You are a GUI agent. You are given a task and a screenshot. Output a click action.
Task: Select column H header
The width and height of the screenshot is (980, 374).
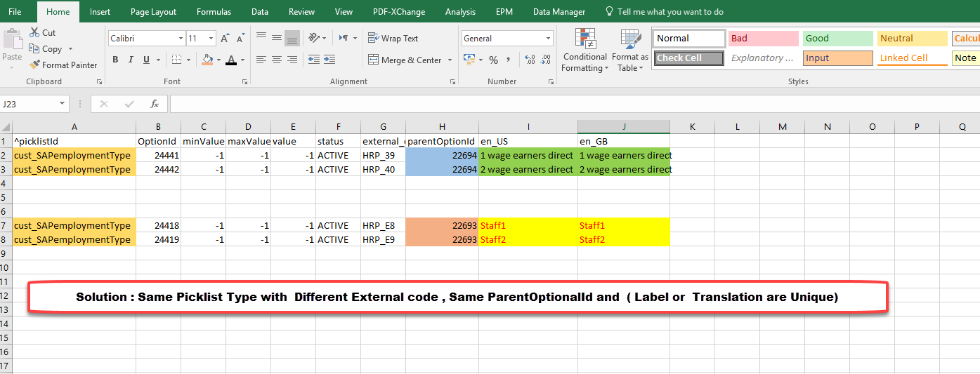442,126
